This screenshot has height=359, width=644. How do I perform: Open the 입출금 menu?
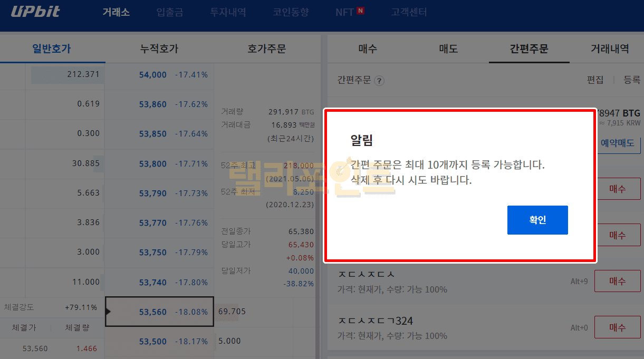[x=170, y=12]
